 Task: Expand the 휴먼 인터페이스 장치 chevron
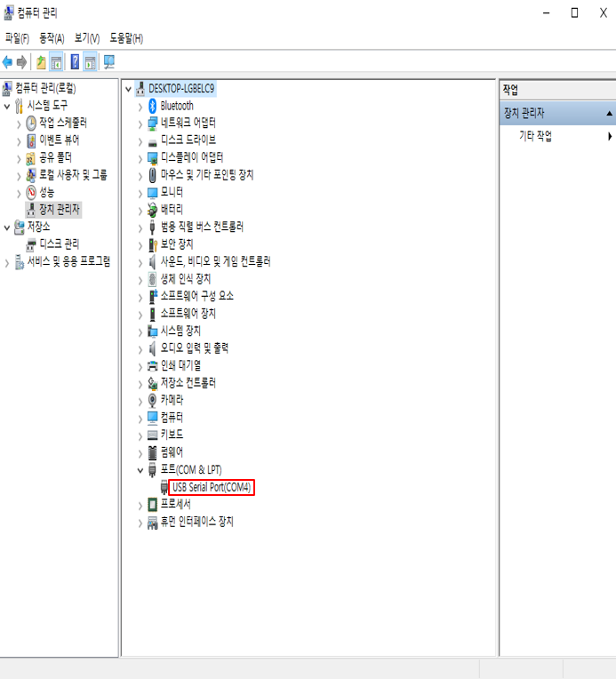click(140, 523)
